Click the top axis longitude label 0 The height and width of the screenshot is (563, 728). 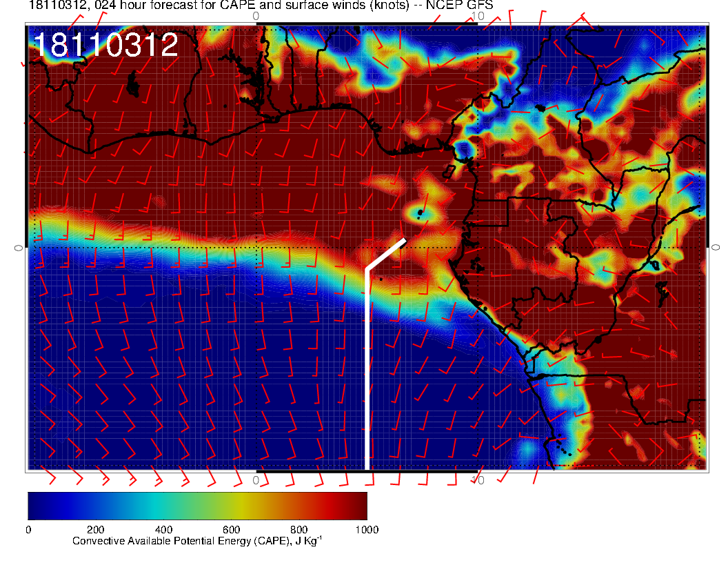256,16
